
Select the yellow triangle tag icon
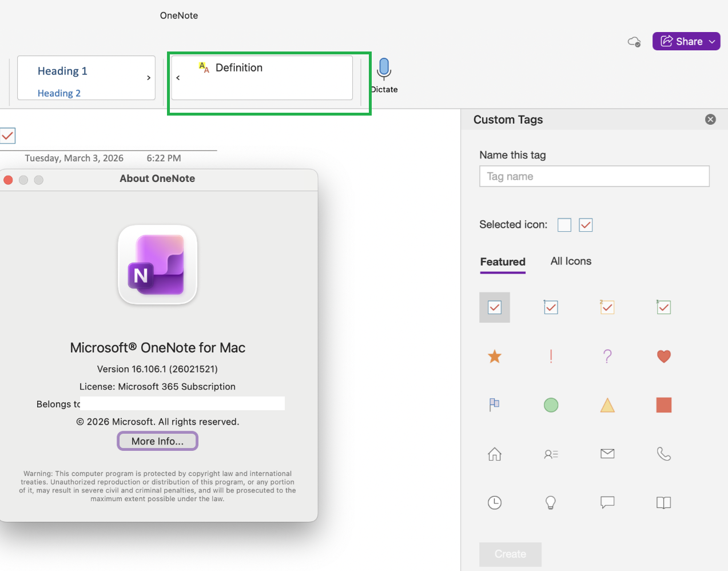point(607,405)
